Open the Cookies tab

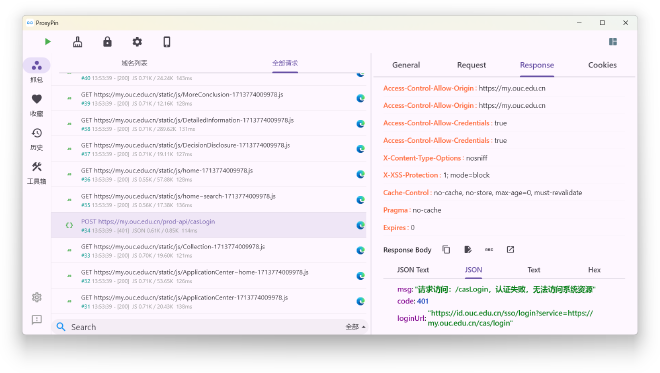coord(602,65)
